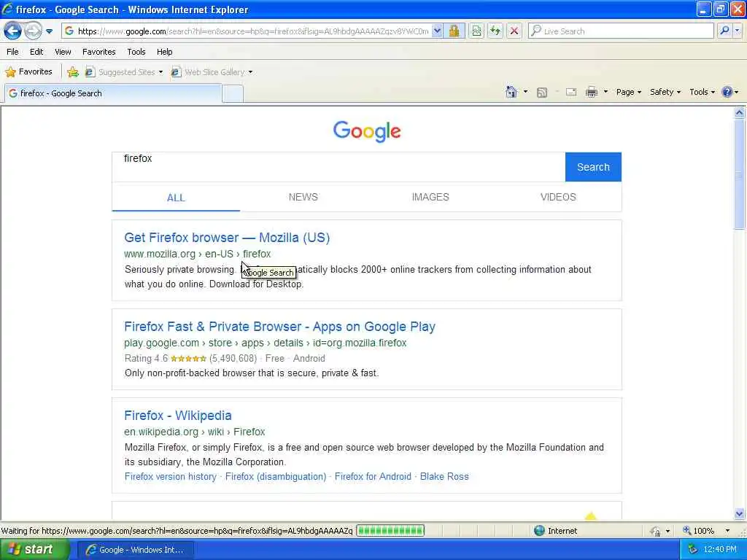Open the search provider dropdown arrow
Screen dimensions: 747x560
pyautogui.click(x=738, y=31)
